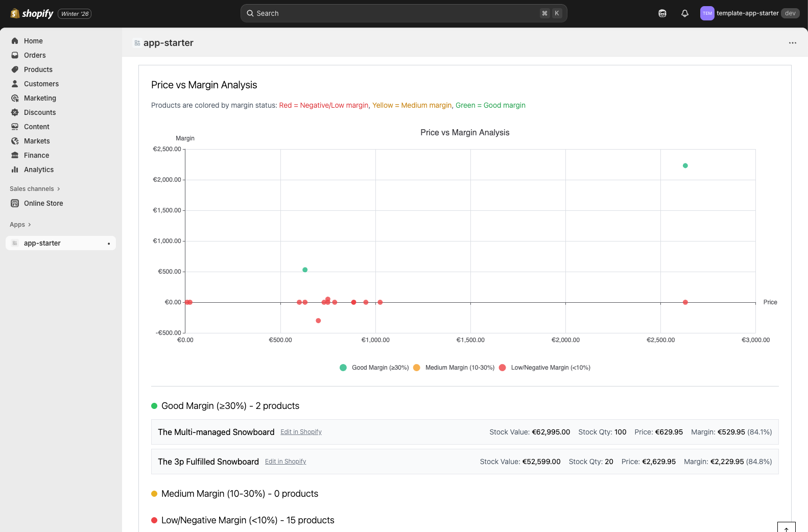Click the Shopify logo

click(32, 14)
